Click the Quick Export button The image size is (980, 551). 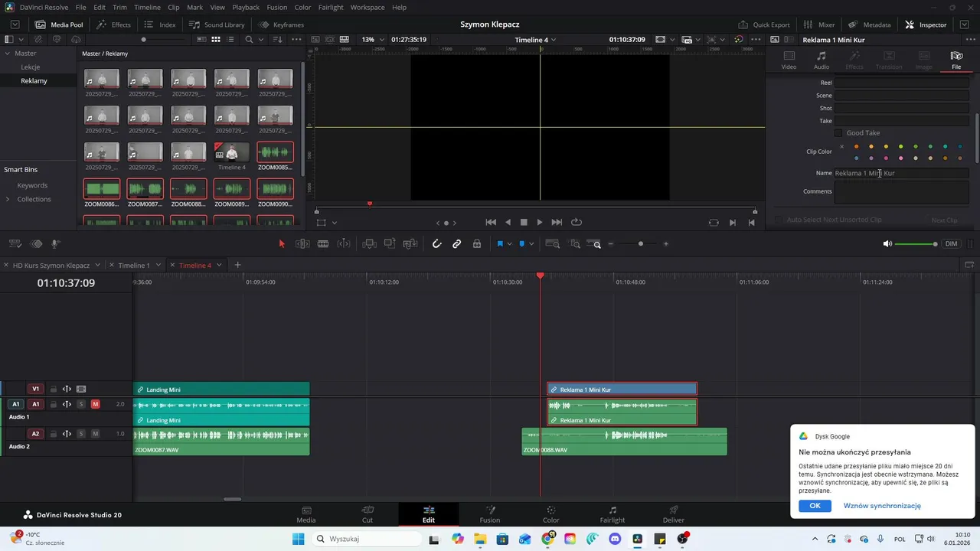763,24
